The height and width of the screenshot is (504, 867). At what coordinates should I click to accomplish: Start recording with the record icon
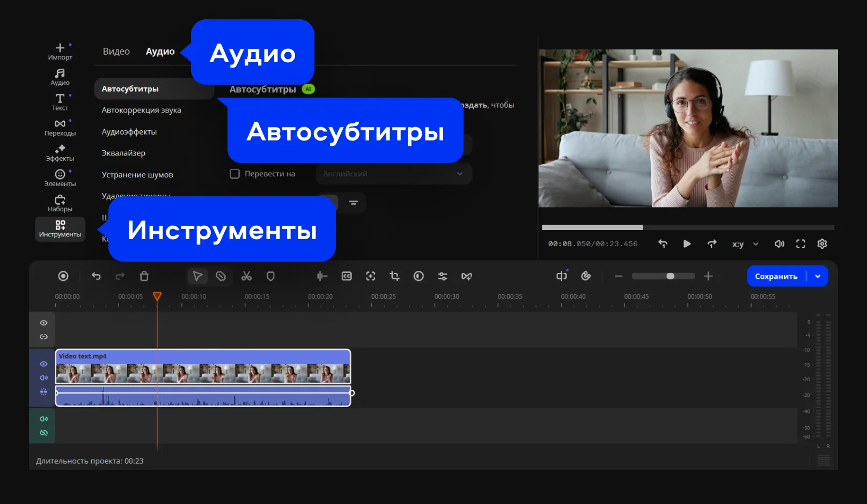[63, 276]
